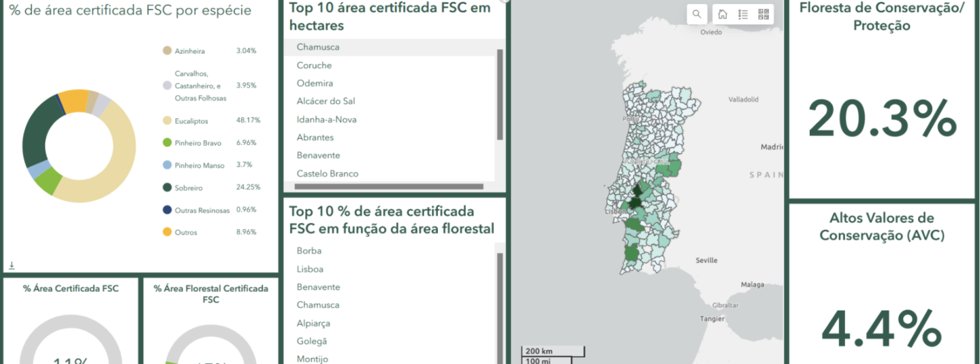
Task: Select the Outros legend swatch
Action: pos(167,232)
